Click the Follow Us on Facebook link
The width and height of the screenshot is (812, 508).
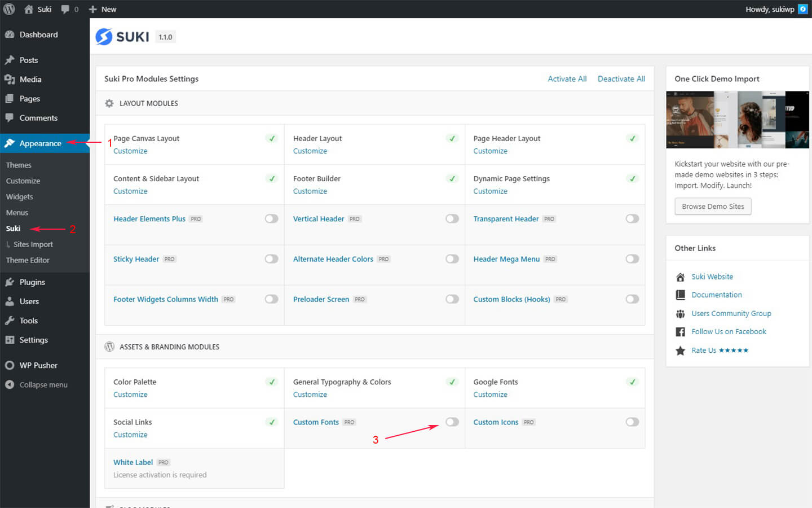(729, 331)
